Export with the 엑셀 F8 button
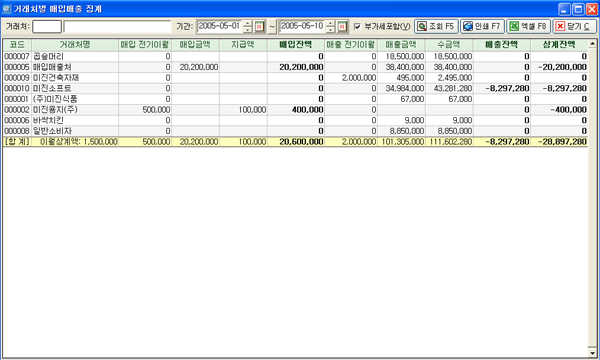Viewport: 600px width, 360px height. (528, 26)
